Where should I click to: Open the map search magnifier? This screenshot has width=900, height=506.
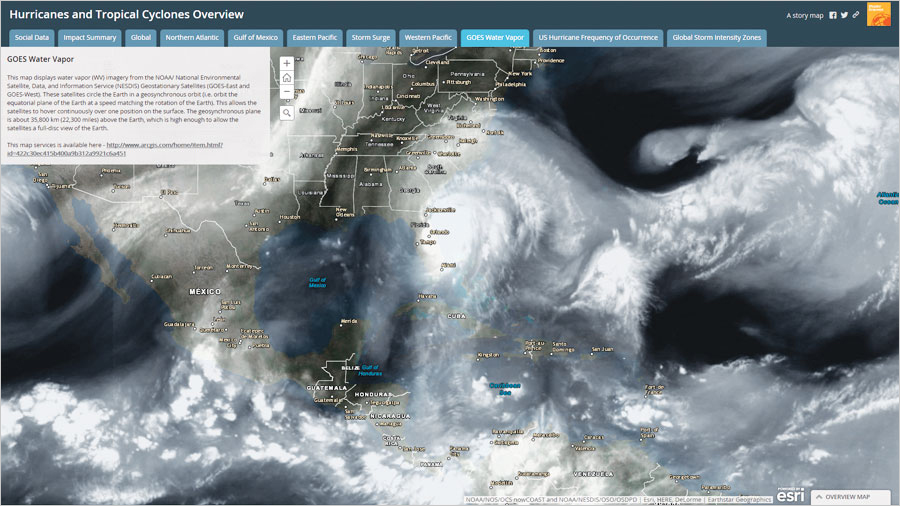pyautogui.click(x=287, y=113)
